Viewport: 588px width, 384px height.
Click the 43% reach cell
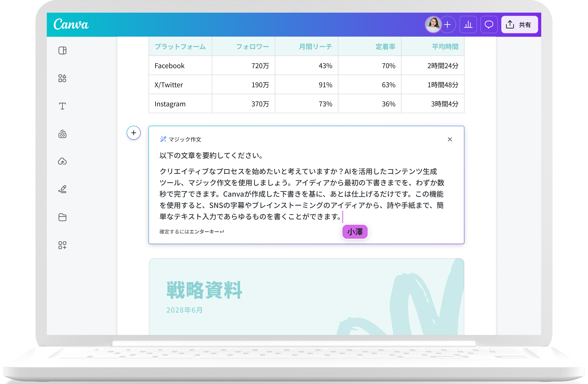[x=307, y=66]
